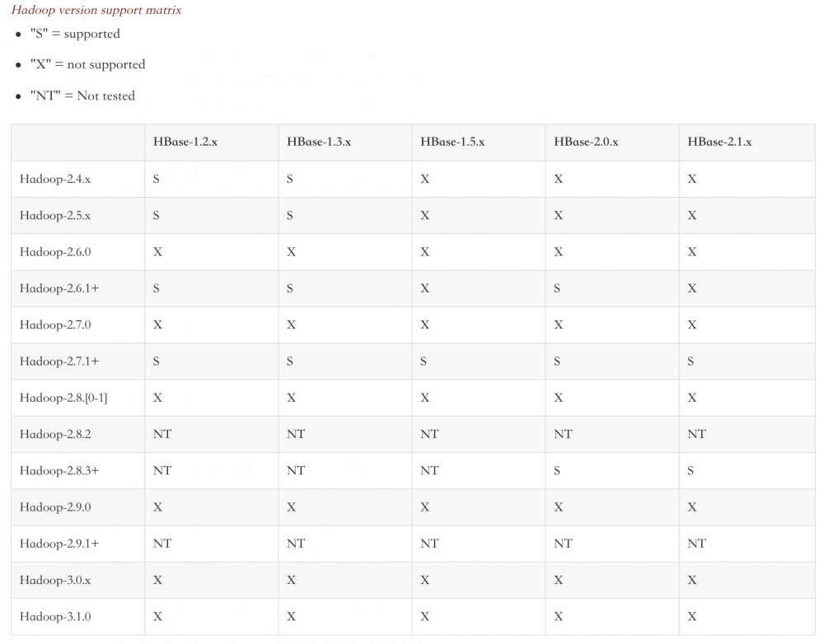The width and height of the screenshot is (824, 644).
Task: Select the "NT" = Not tested legend item
Action: click(82, 96)
